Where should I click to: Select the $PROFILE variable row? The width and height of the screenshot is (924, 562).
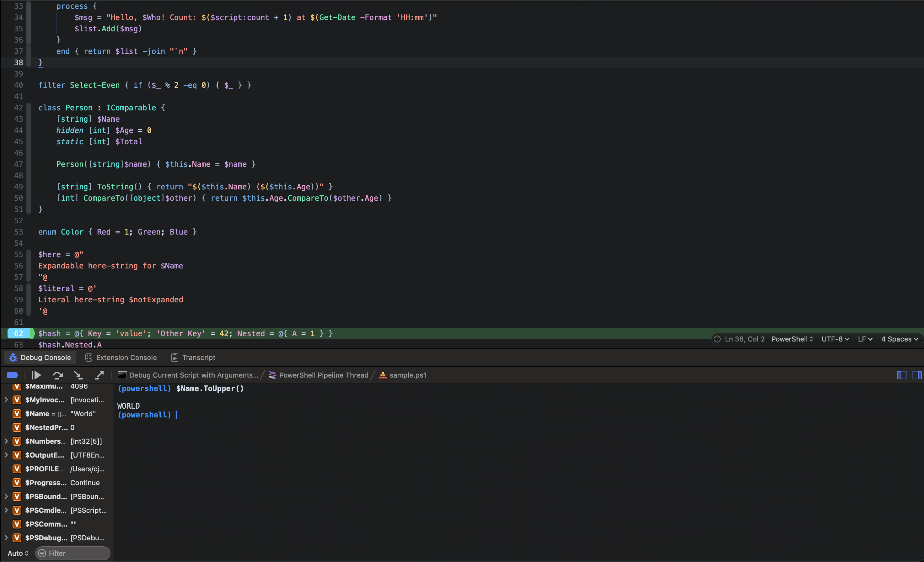point(57,469)
